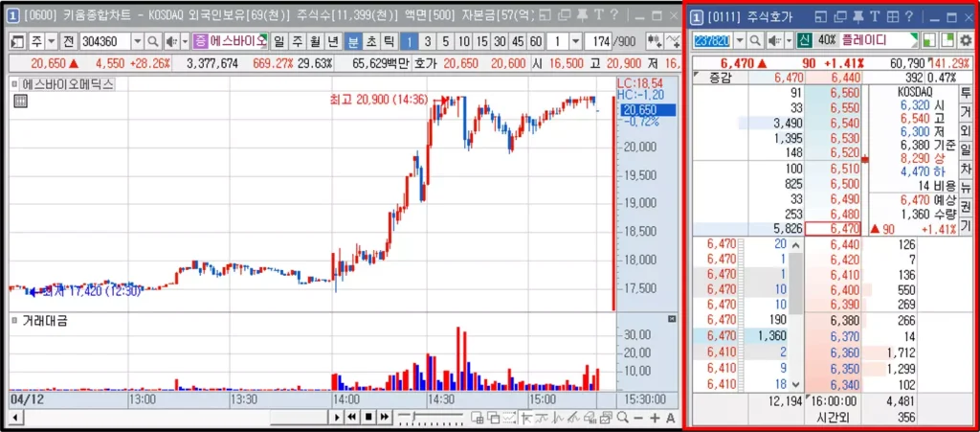Click pin icon in chart window title bar
The height and width of the screenshot is (432, 980).
pyautogui.click(x=581, y=15)
